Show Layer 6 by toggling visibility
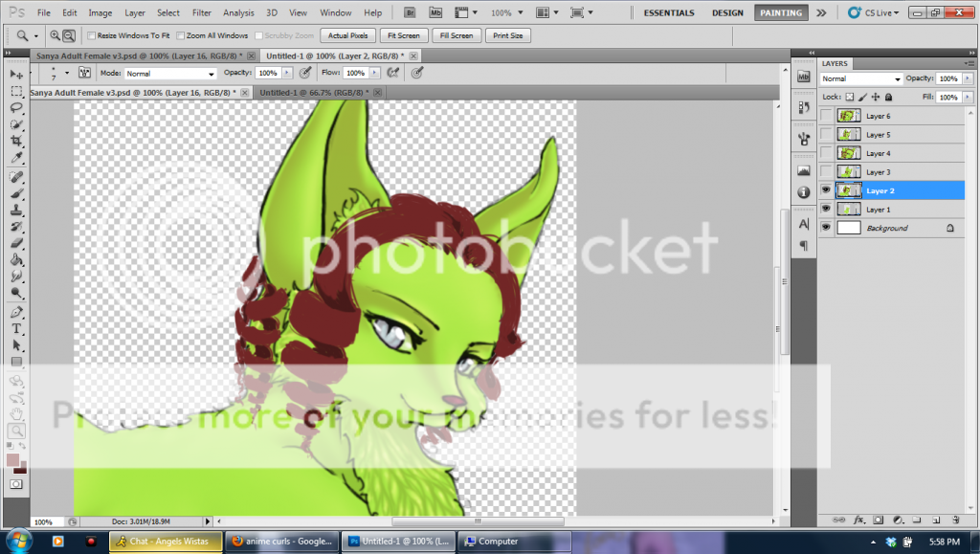 pyautogui.click(x=826, y=116)
